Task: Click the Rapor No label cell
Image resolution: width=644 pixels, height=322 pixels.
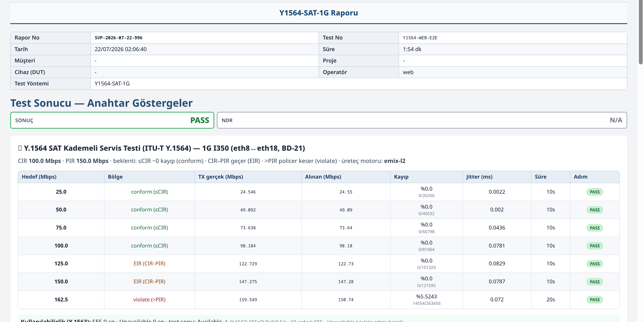Action: pyautogui.click(x=50, y=38)
